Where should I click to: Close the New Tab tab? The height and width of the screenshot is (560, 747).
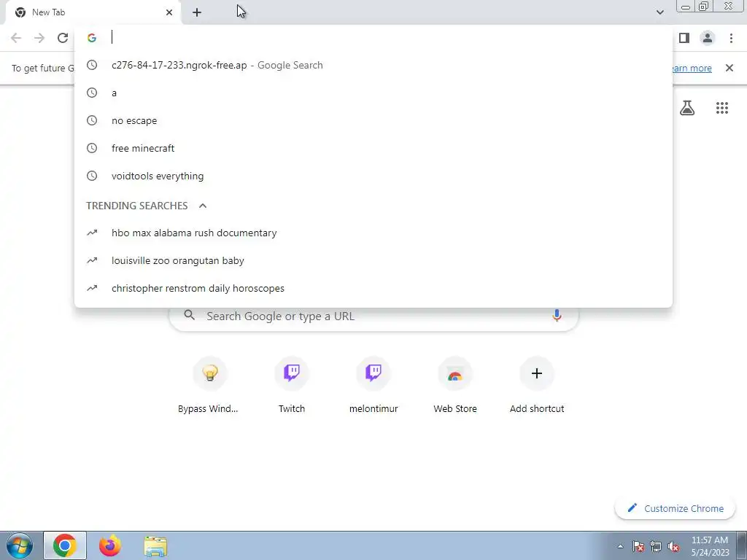(x=169, y=12)
